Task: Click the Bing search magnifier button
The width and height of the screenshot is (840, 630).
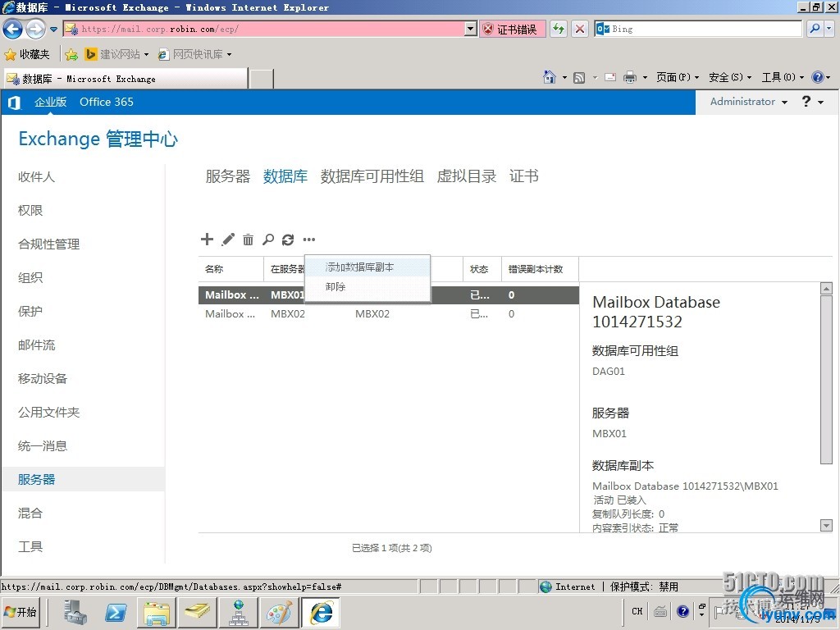Action: click(815, 29)
